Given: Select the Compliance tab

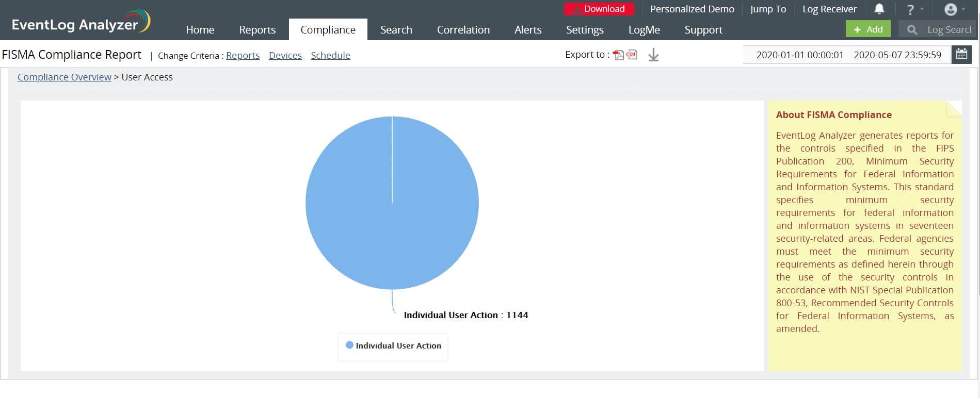Looking at the screenshot, I should pos(328,30).
